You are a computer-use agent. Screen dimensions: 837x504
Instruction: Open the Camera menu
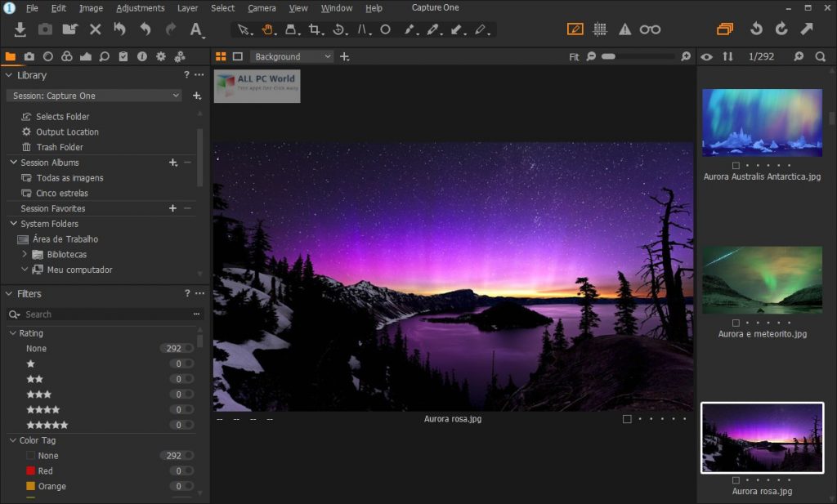(x=262, y=8)
